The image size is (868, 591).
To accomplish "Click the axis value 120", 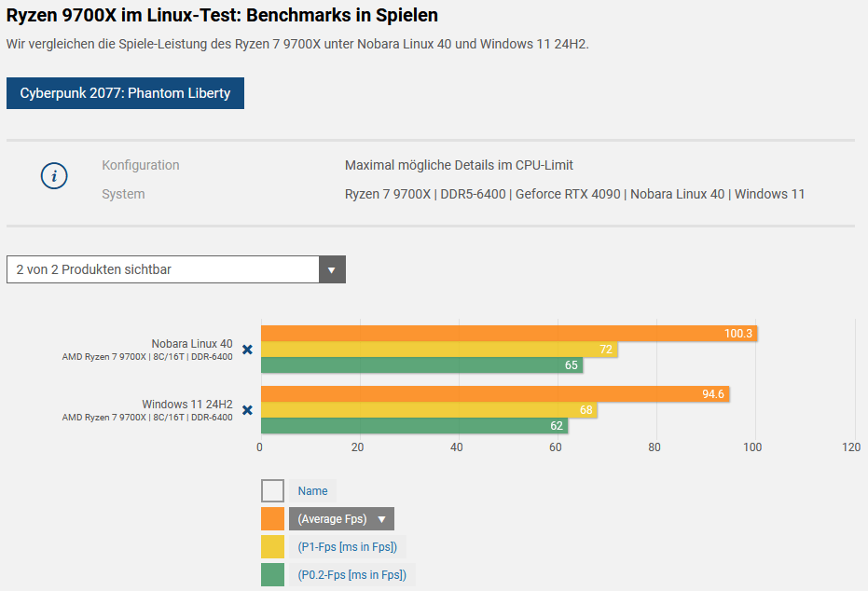I will click(x=851, y=447).
